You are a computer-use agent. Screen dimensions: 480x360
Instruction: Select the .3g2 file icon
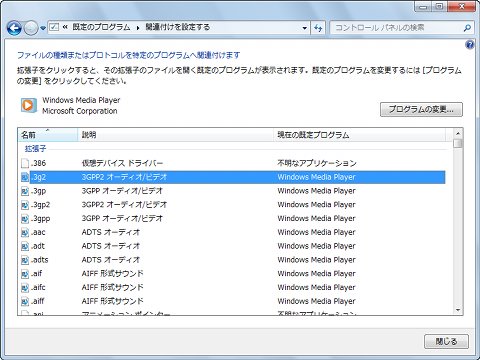click(x=25, y=177)
